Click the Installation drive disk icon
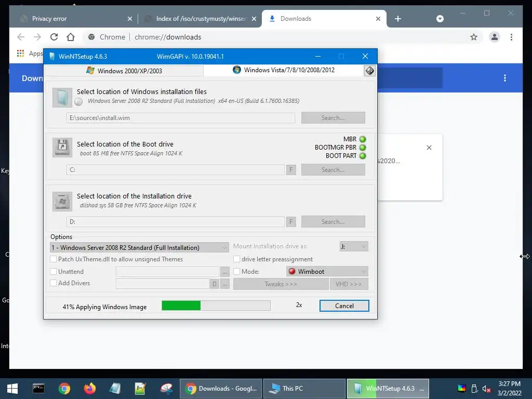 62,201
